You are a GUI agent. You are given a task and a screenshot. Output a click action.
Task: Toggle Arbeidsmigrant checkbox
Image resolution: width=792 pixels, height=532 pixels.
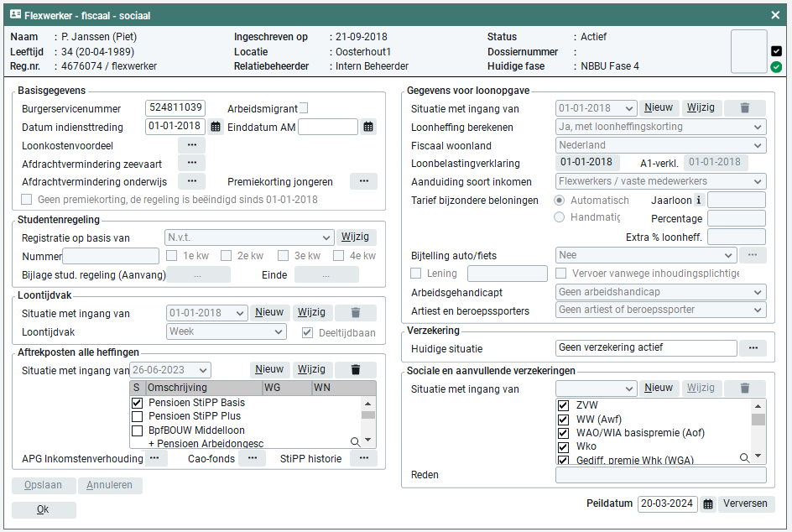[x=304, y=108]
